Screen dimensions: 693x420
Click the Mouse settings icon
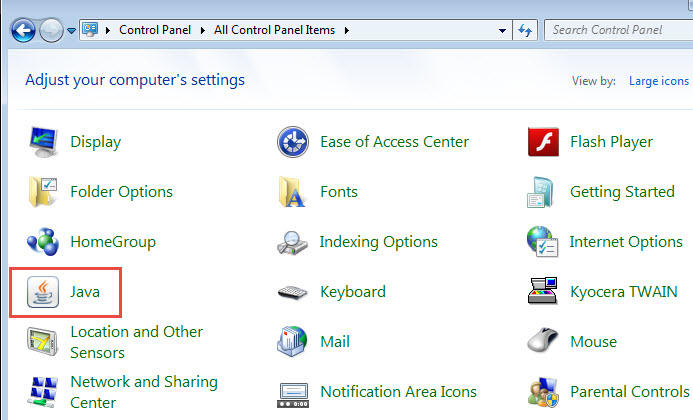click(543, 342)
